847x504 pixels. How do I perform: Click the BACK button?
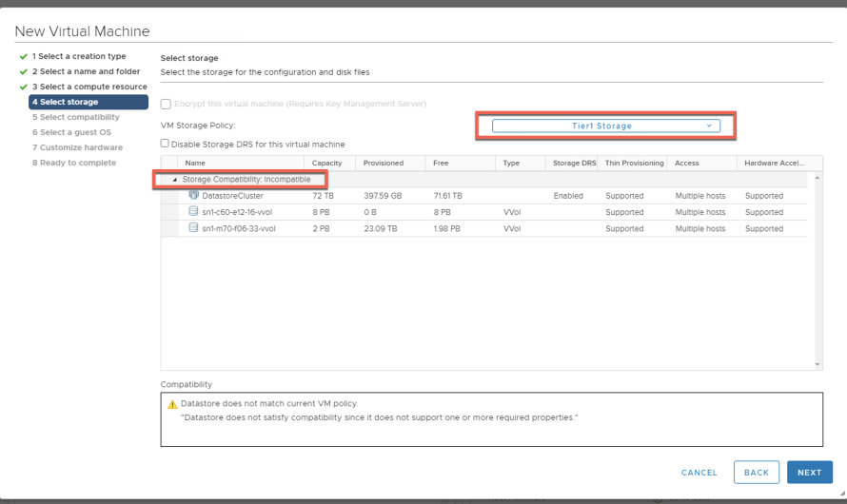[x=756, y=473]
